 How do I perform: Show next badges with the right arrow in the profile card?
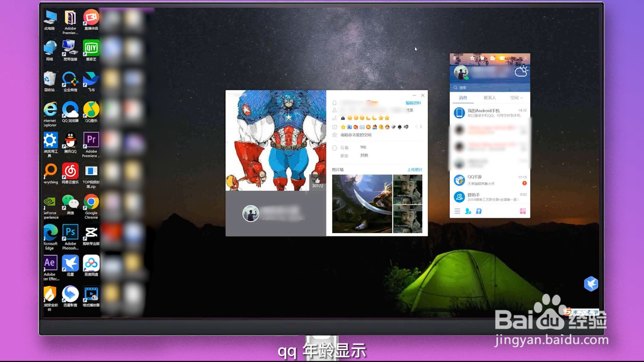[x=421, y=127]
